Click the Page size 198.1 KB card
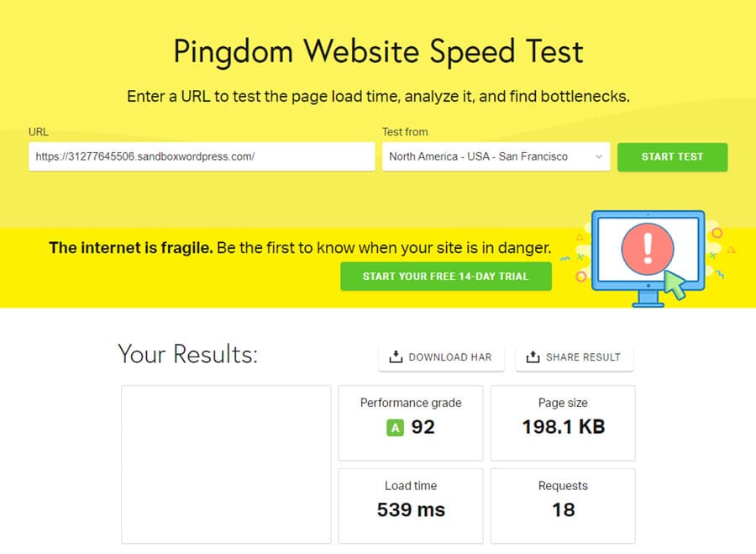 (563, 423)
